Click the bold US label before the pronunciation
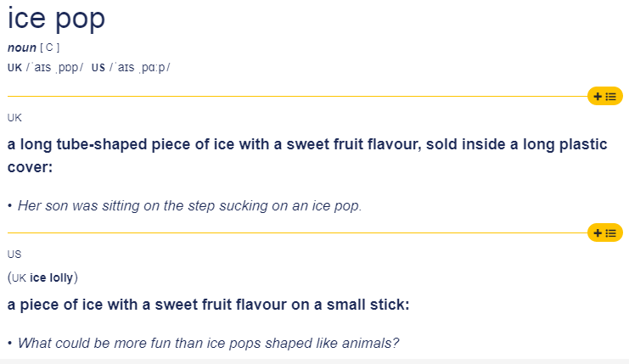Screen dimensions: 629x364 pos(98,67)
